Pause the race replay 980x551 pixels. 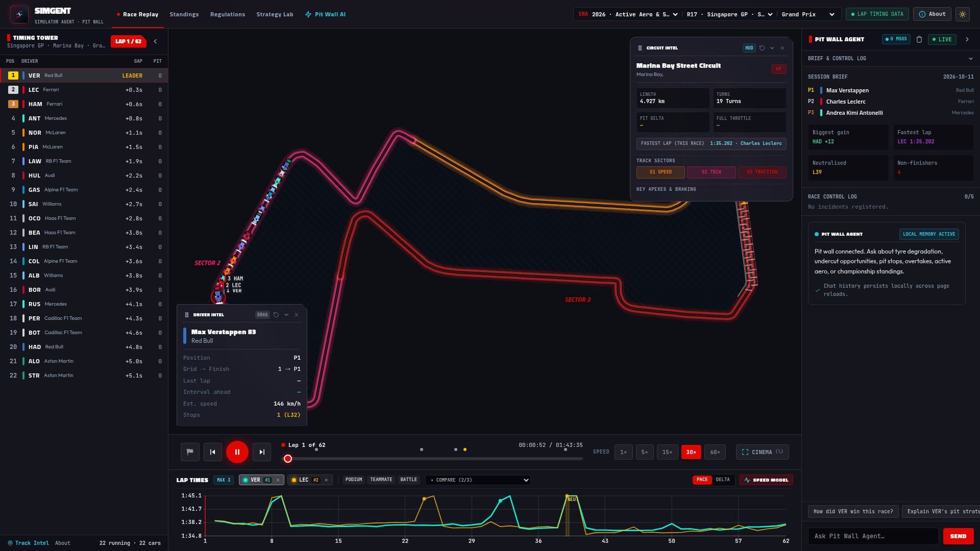click(x=237, y=452)
